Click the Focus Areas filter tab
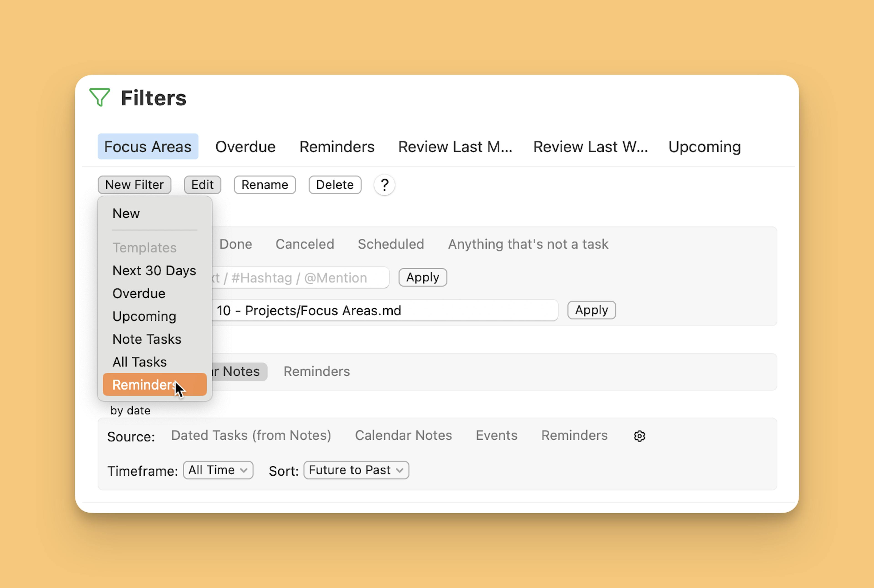 click(x=148, y=146)
